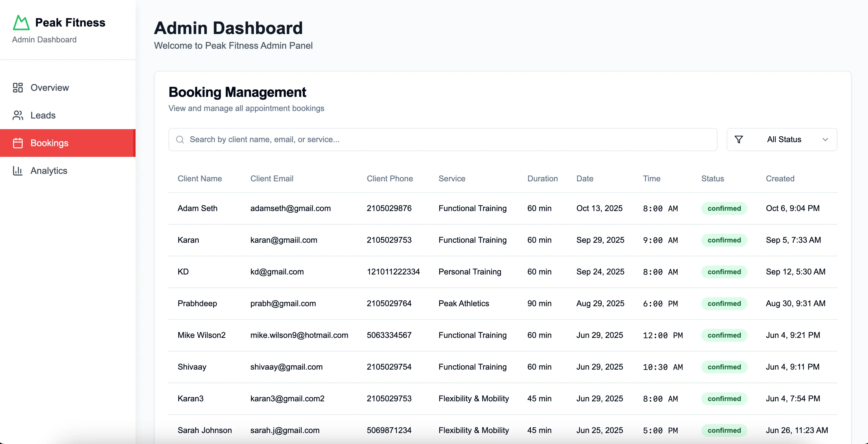Click the Booking Management heading
The image size is (868, 444).
click(237, 92)
